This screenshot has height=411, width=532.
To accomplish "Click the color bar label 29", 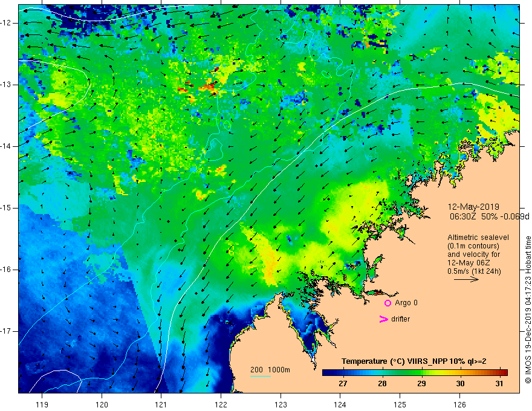I will pos(421,384).
